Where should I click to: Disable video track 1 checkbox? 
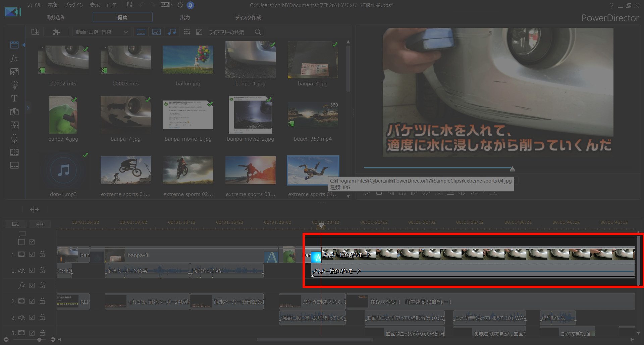click(32, 254)
